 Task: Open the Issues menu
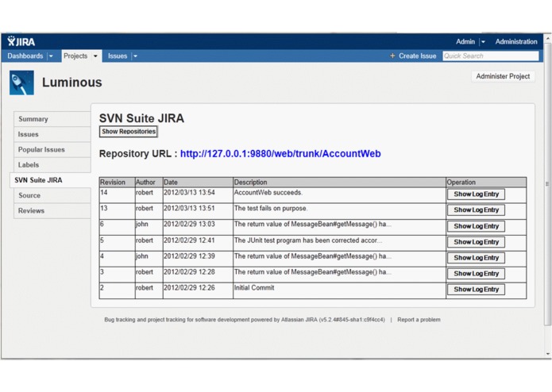[118, 56]
